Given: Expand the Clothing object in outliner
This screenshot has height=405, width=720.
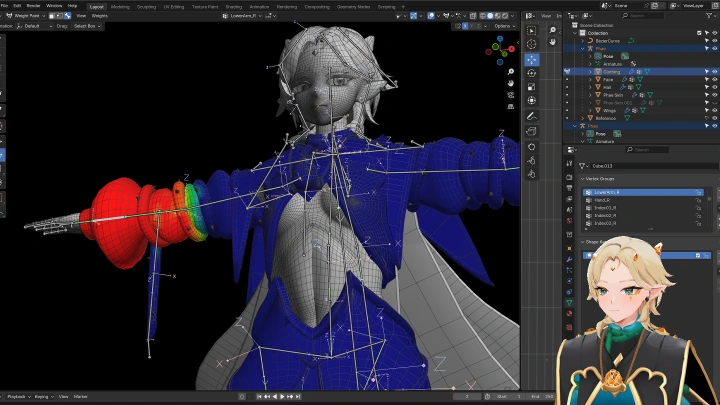Looking at the screenshot, I should 590,72.
